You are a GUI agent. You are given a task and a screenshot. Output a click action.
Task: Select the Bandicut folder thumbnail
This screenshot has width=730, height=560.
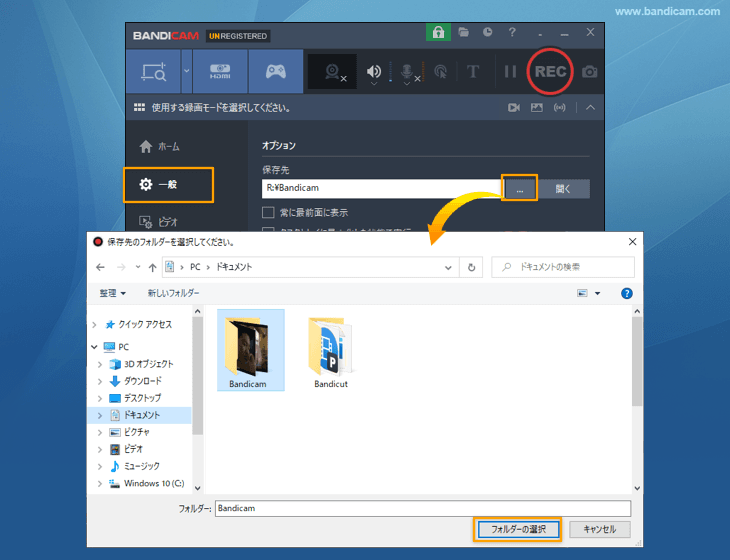[x=331, y=352]
